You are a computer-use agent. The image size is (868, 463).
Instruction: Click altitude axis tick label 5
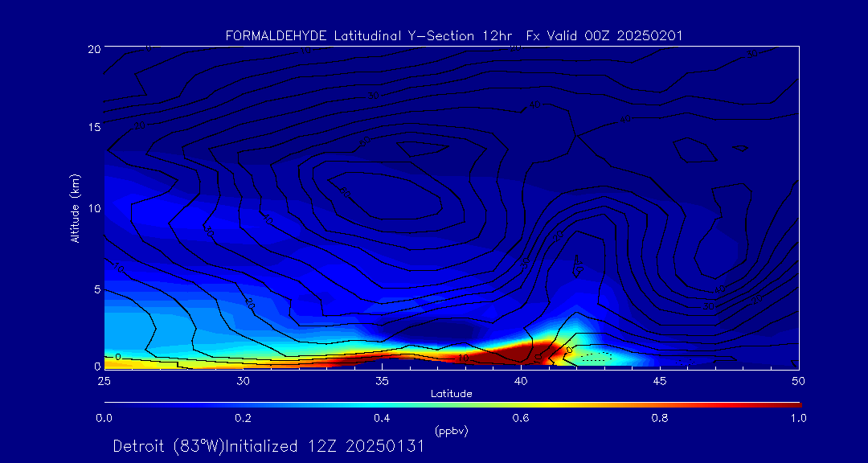(x=96, y=289)
